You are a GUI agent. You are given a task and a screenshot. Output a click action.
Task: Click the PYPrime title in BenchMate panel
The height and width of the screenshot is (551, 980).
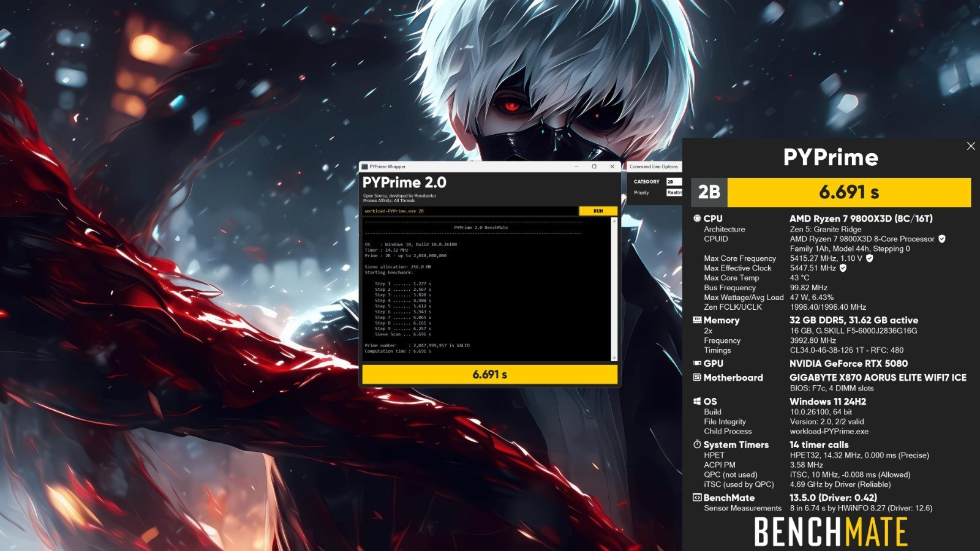831,157
